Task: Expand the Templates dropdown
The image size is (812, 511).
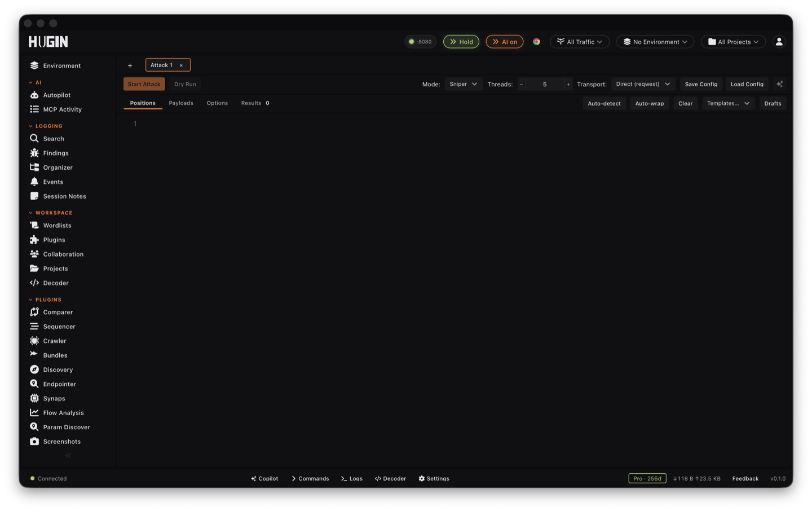Action: coord(729,103)
